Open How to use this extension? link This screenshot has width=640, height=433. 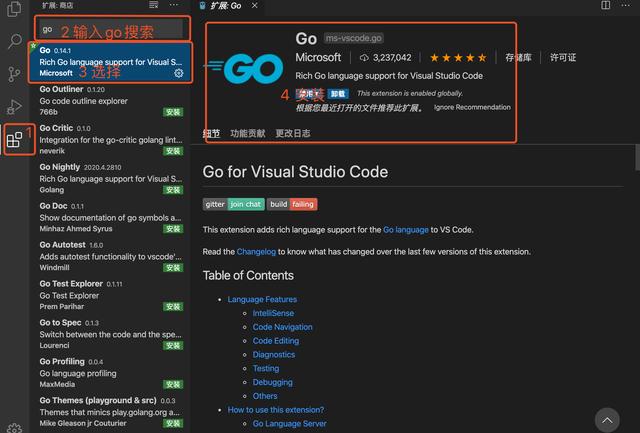pos(276,410)
